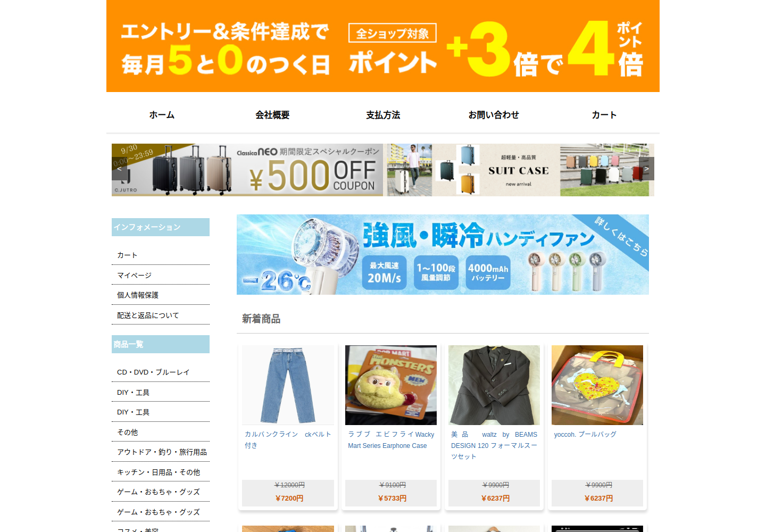The width and height of the screenshot is (766, 532).
Task: Go to ホーム in the top navigation
Action: (162, 115)
